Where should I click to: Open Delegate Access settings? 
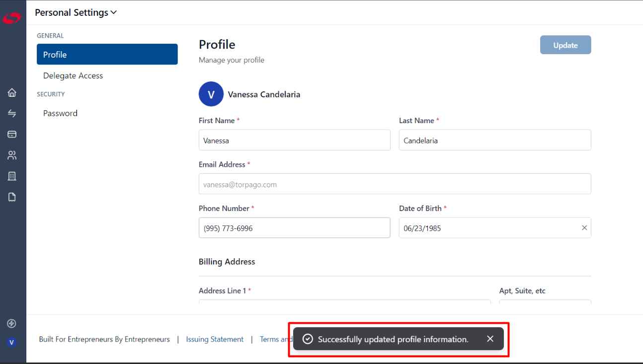tap(73, 75)
